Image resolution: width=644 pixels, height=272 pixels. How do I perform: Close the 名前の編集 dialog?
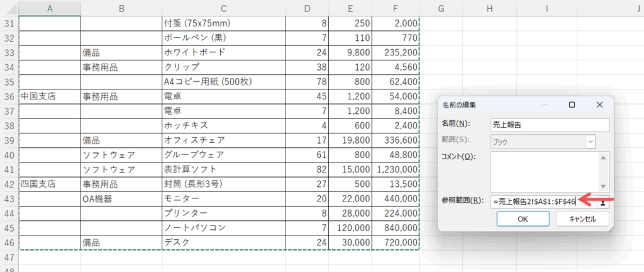tap(599, 105)
